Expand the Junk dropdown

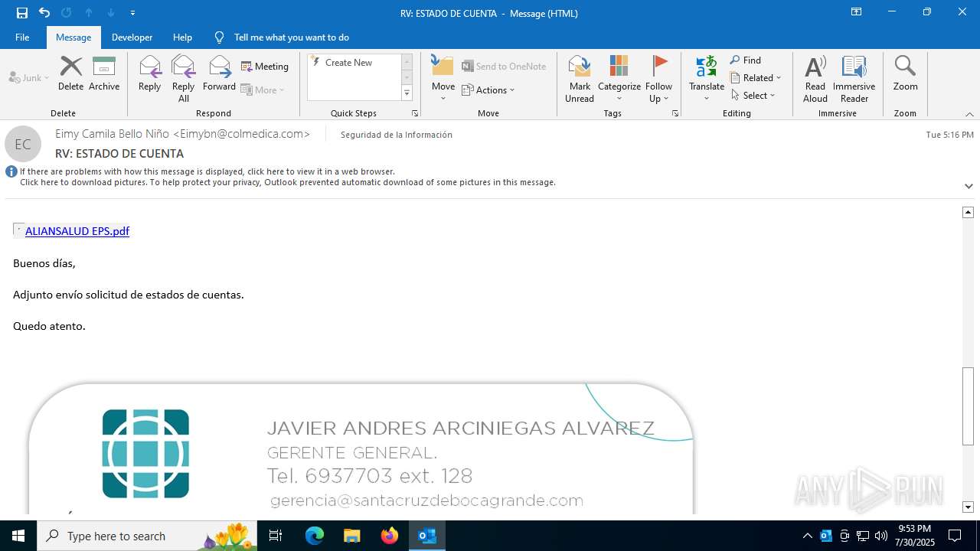pyautogui.click(x=29, y=78)
